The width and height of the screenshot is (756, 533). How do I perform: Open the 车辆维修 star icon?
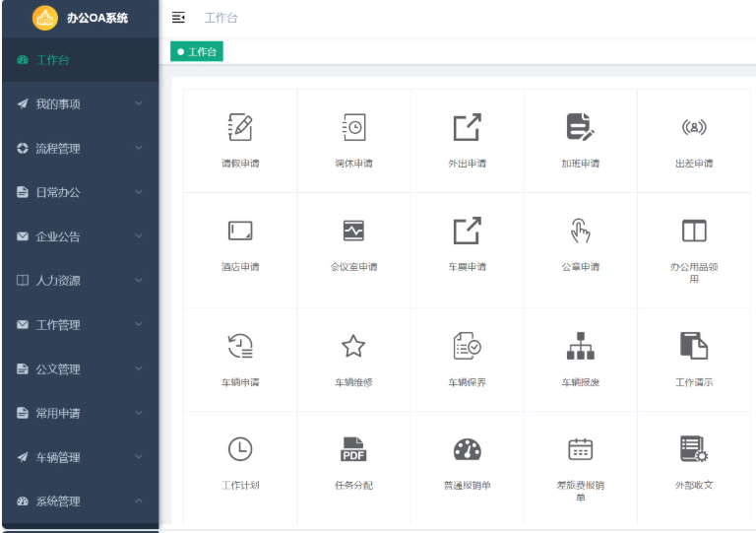coord(353,346)
